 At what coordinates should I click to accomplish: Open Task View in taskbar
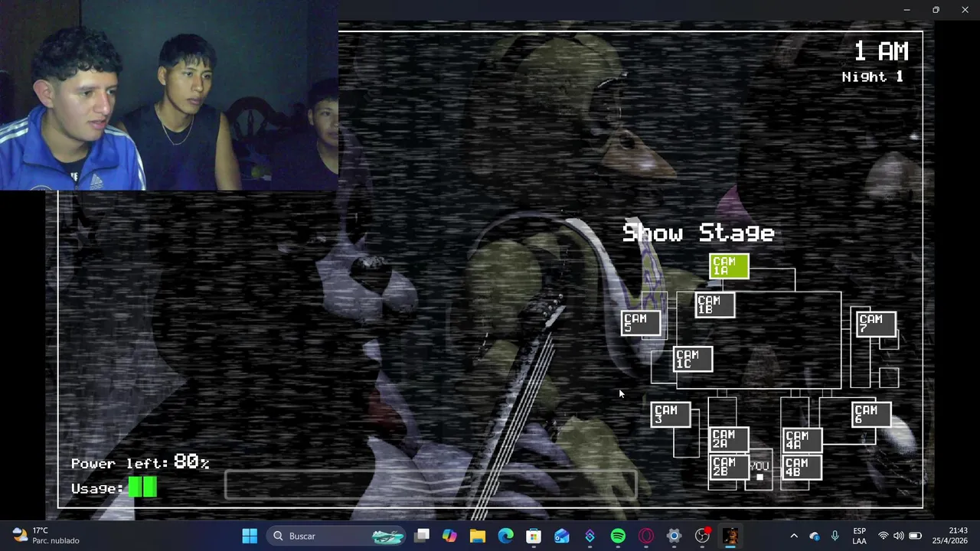point(422,536)
